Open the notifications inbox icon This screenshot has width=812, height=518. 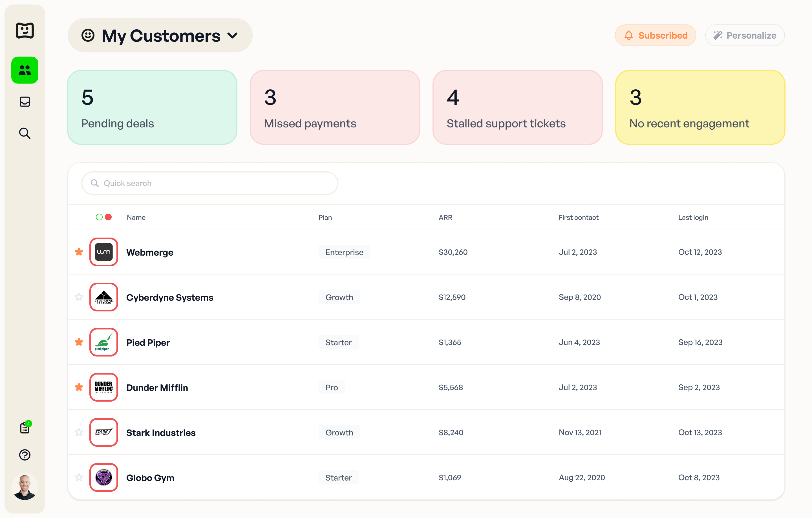coord(25,102)
